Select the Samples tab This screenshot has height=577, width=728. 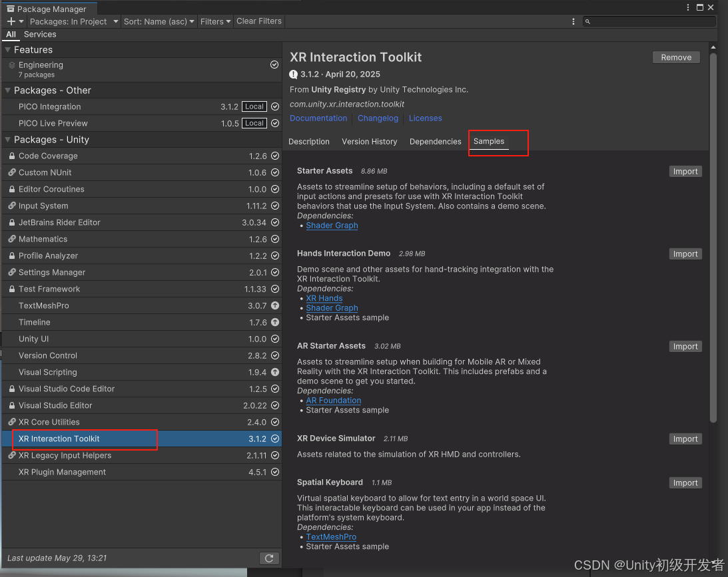[x=489, y=142]
